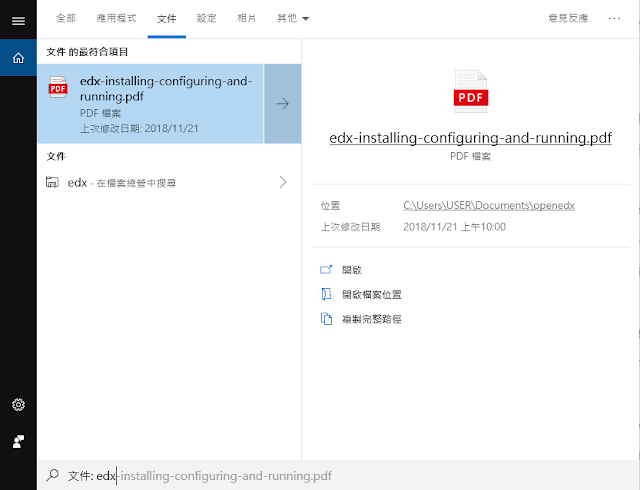Open the settings gear in sidebar
Screen dimensions: 640x490
18,405
